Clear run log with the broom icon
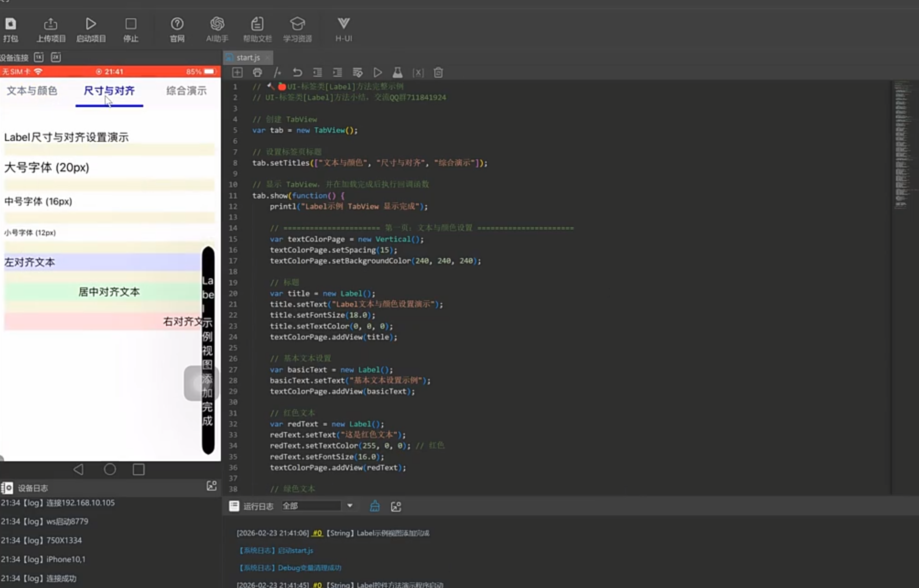 coord(374,506)
